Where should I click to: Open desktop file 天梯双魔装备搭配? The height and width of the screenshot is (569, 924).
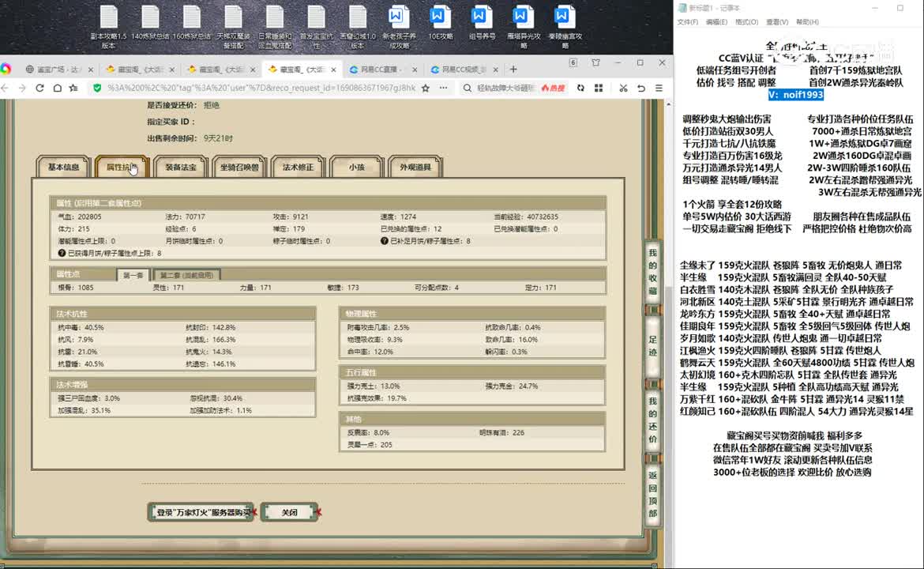(233, 26)
